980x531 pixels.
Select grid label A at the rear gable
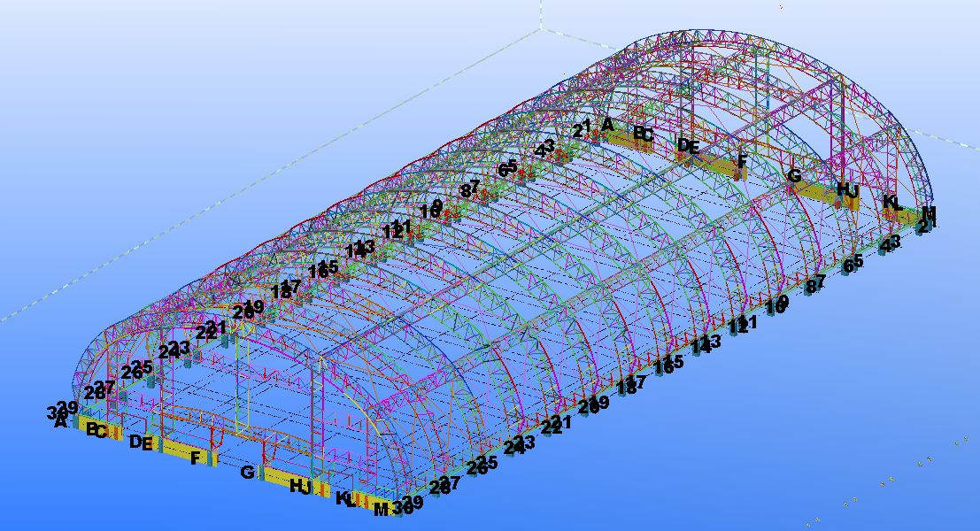click(607, 125)
